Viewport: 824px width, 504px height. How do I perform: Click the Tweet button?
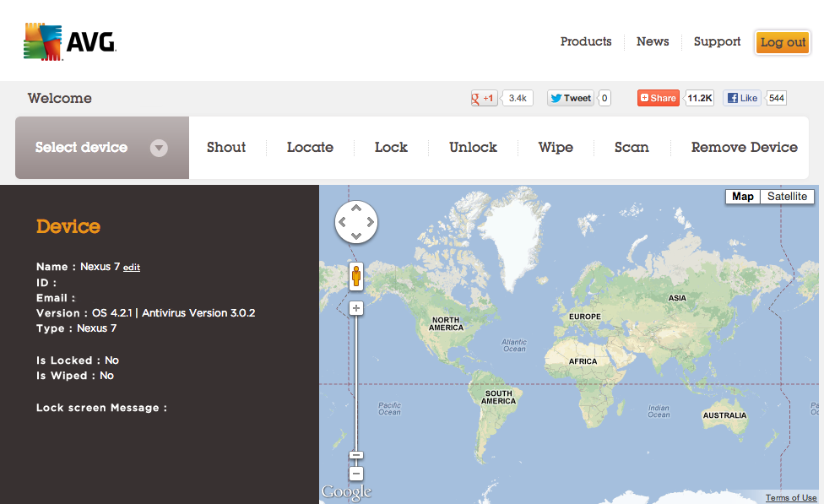[571, 98]
